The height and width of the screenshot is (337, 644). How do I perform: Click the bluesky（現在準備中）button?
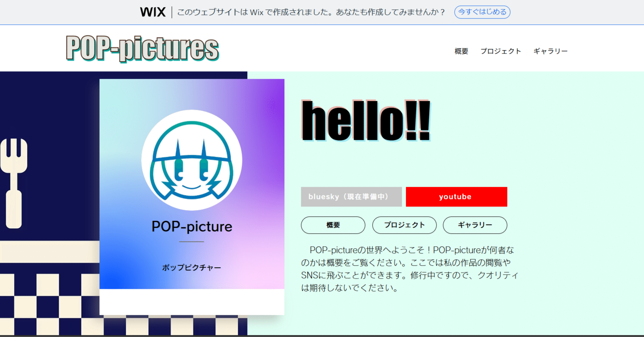pos(351,197)
